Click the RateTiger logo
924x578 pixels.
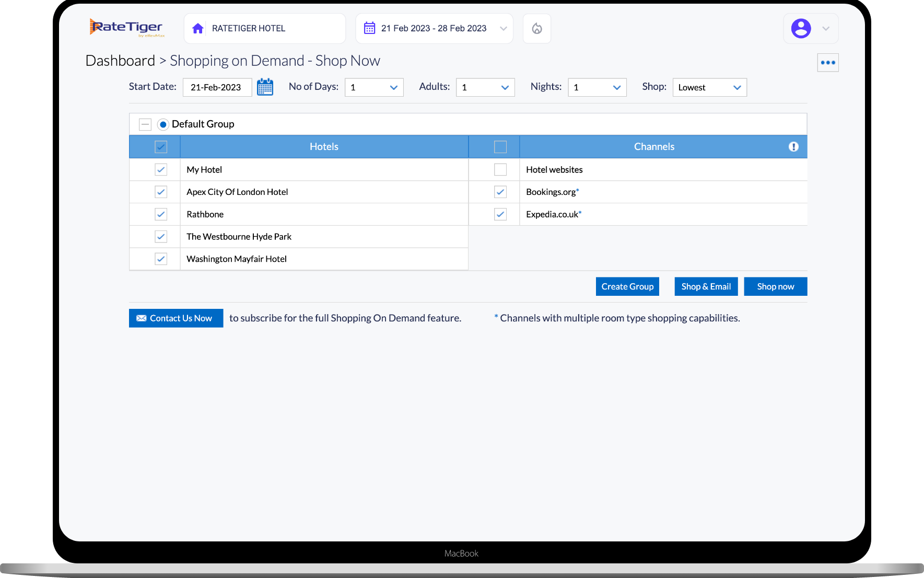pos(127,28)
